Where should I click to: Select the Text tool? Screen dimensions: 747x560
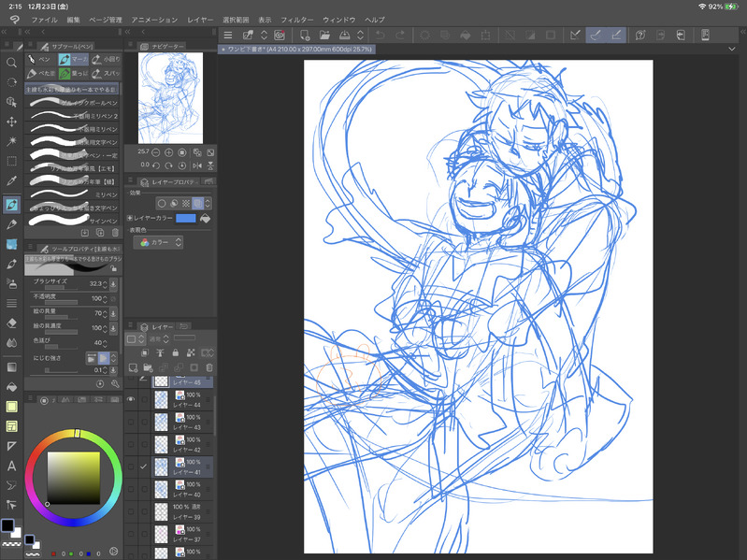tap(11, 466)
